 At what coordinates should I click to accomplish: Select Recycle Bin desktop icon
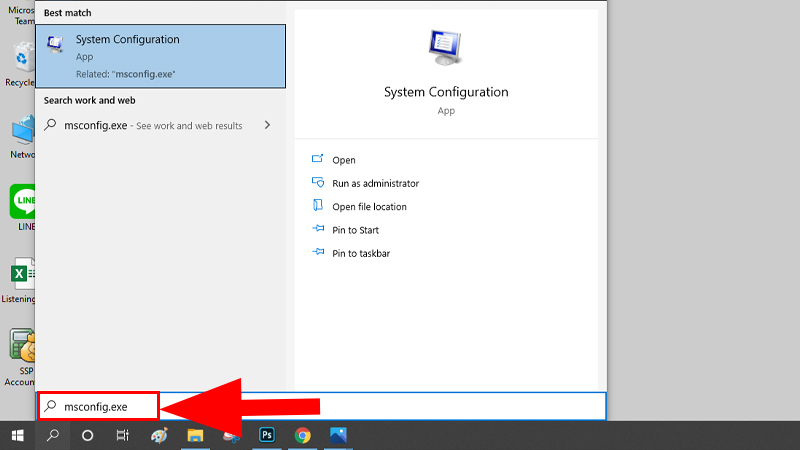(20, 65)
